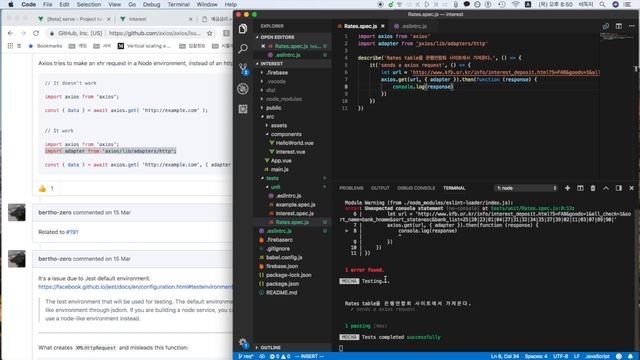Open the Debug view in the activity bar
640x360 pixels.
[x=243, y=89]
